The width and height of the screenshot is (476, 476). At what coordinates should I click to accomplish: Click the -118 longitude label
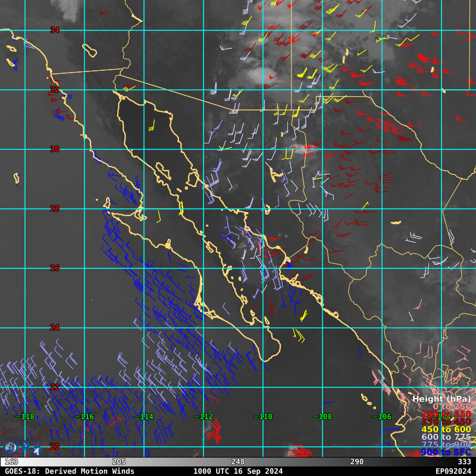pyautogui.click(x=24, y=416)
